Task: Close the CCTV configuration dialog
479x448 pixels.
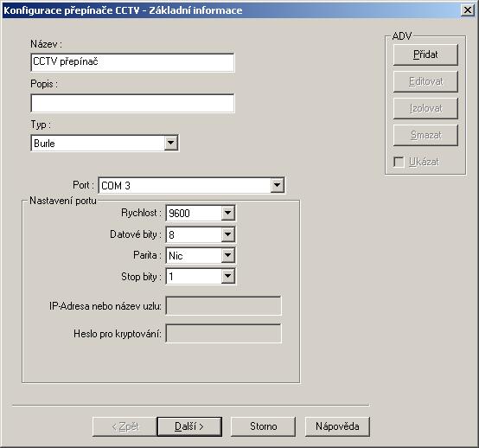Action: [x=468, y=10]
